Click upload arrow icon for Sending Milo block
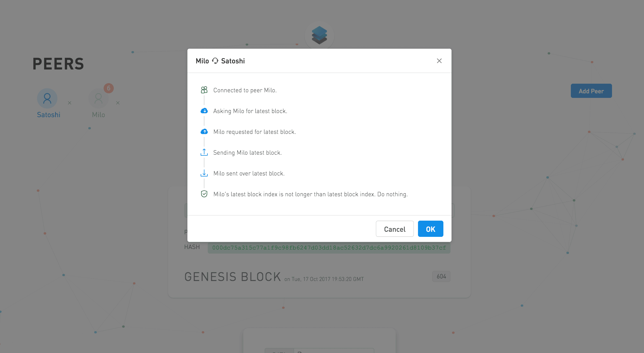 coord(204,152)
